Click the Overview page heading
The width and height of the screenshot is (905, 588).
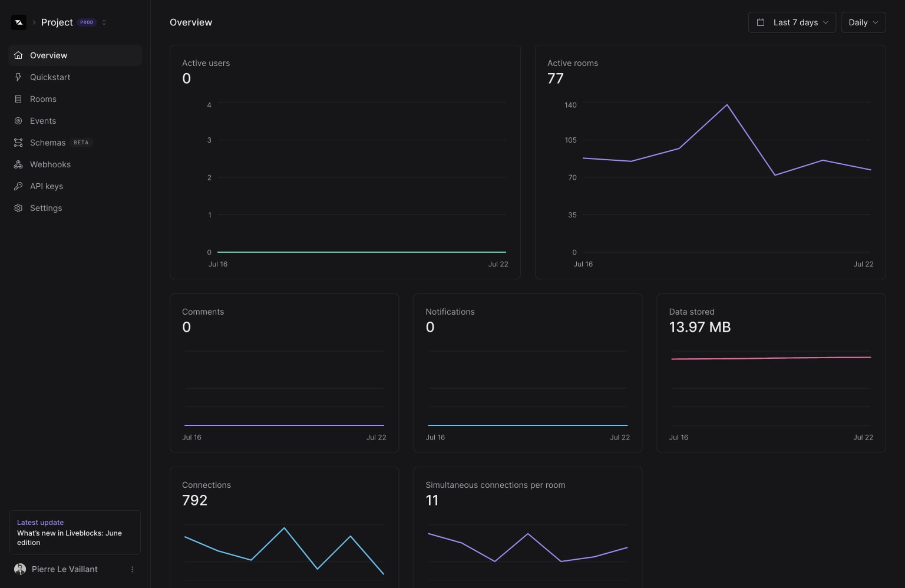click(191, 22)
